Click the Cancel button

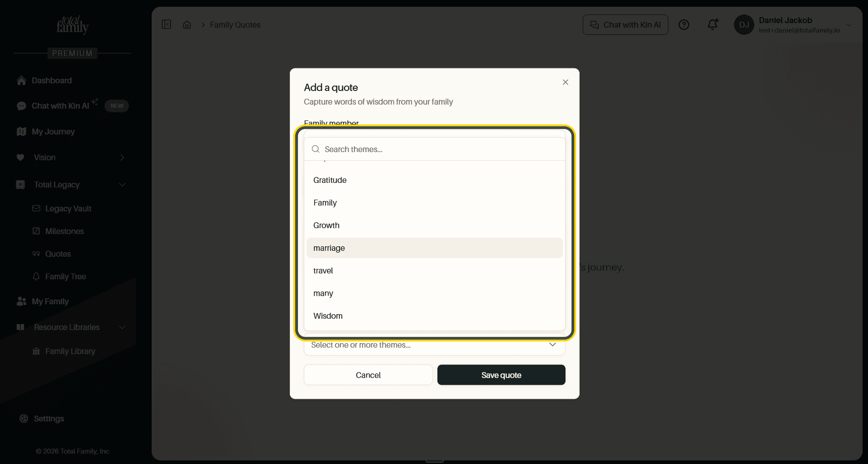click(x=368, y=375)
